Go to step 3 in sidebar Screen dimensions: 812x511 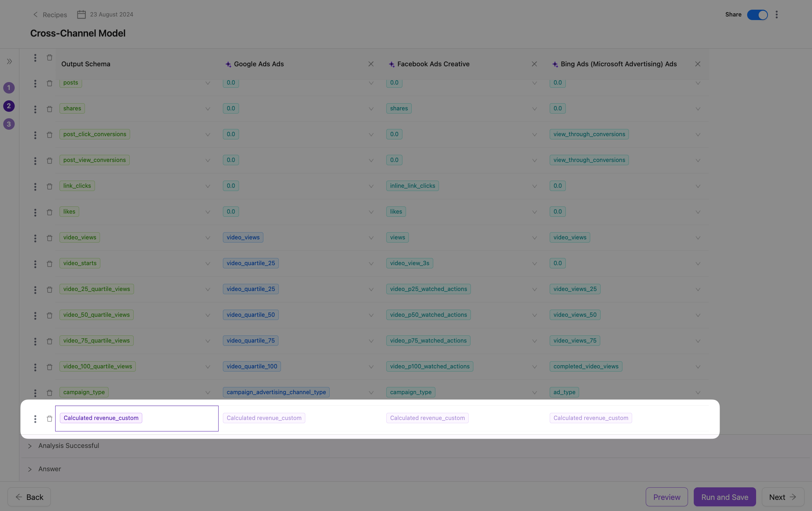click(9, 124)
